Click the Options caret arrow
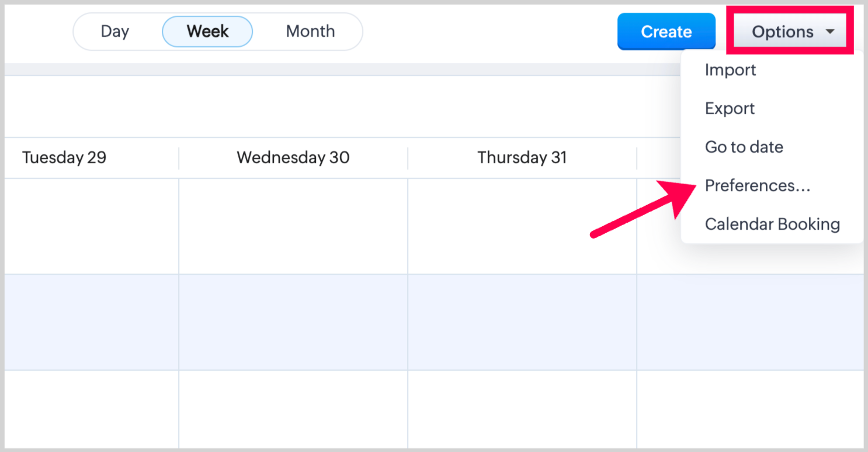 (x=830, y=32)
